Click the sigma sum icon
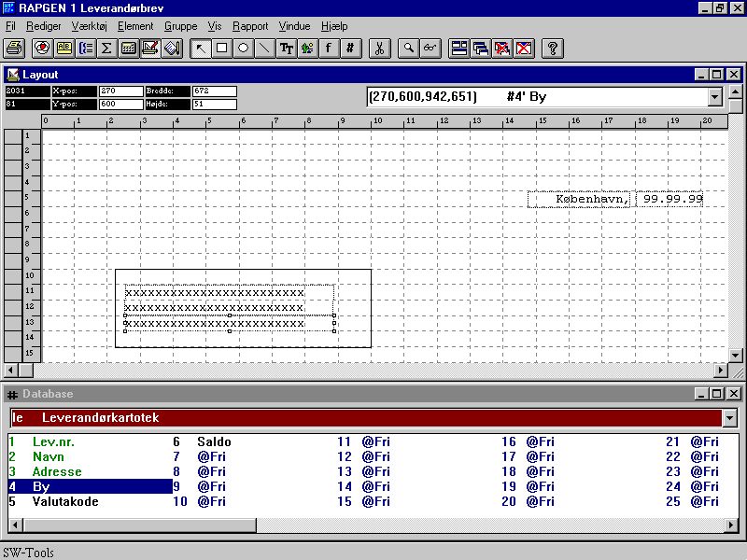Screen dimensions: 747x560 106,48
